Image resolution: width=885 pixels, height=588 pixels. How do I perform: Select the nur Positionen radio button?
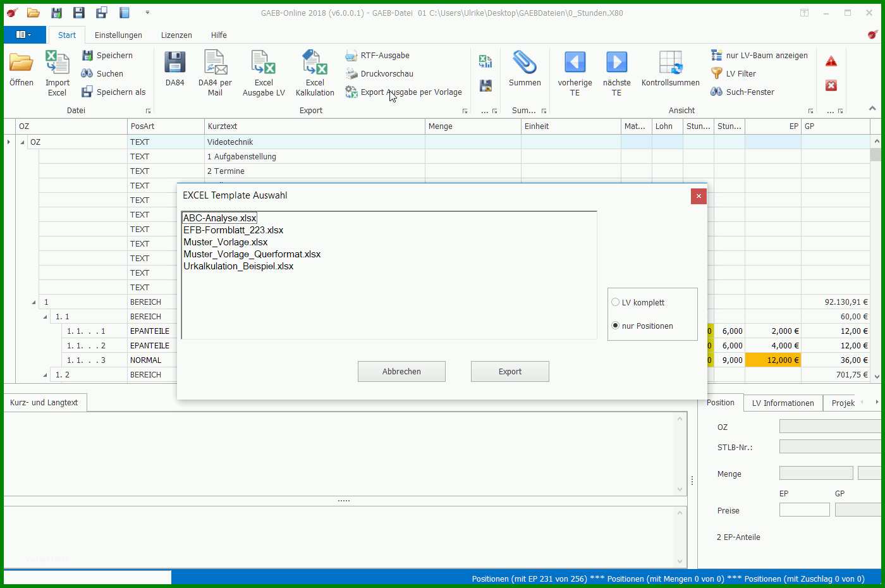coord(615,326)
